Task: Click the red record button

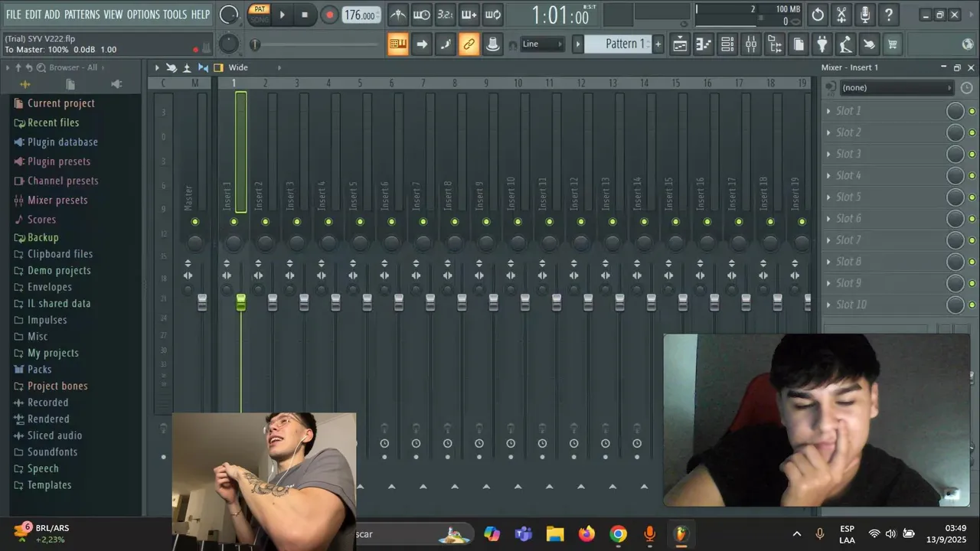Action: 329,15
